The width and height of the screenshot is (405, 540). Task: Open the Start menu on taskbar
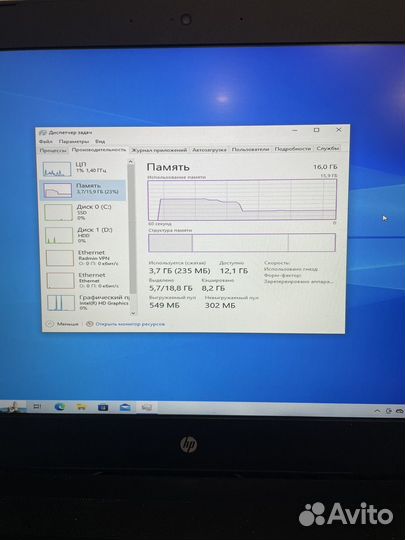pos(12,407)
